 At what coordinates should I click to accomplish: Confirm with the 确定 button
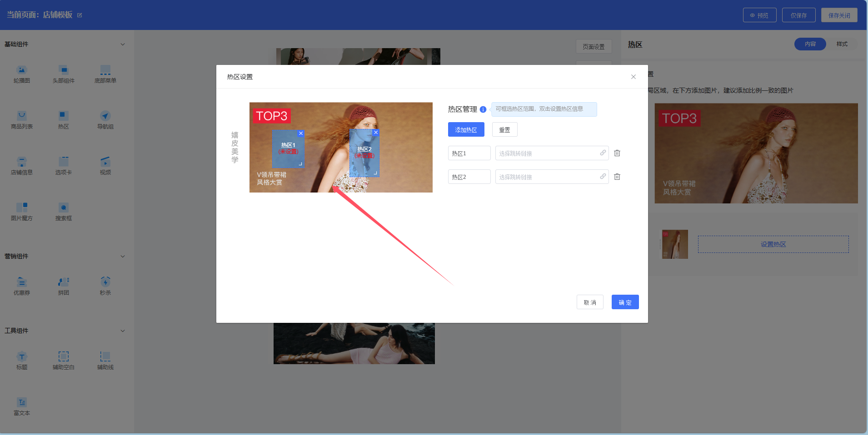point(625,302)
